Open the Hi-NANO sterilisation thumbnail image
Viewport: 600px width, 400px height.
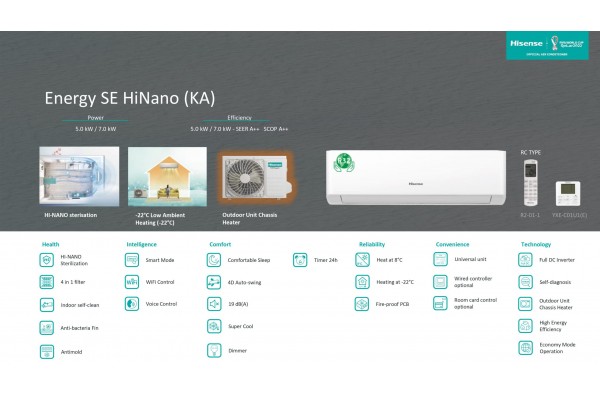(78, 177)
